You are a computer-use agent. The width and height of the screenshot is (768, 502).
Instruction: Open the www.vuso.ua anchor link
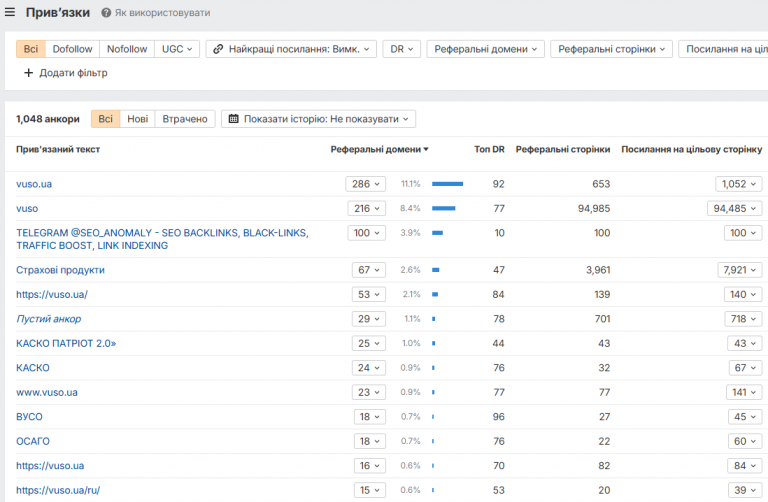(47, 392)
